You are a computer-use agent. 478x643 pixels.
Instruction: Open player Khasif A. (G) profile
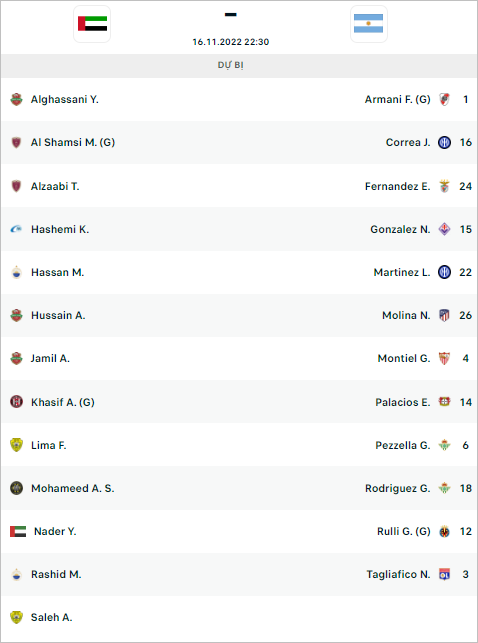click(63, 402)
